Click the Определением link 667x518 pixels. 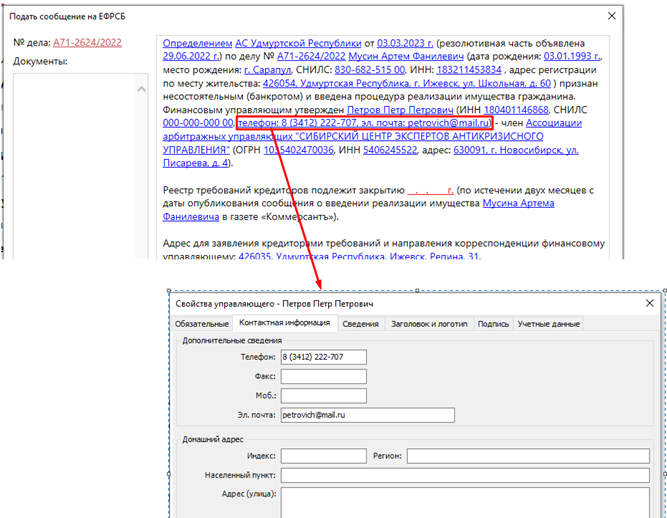coord(197,43)
